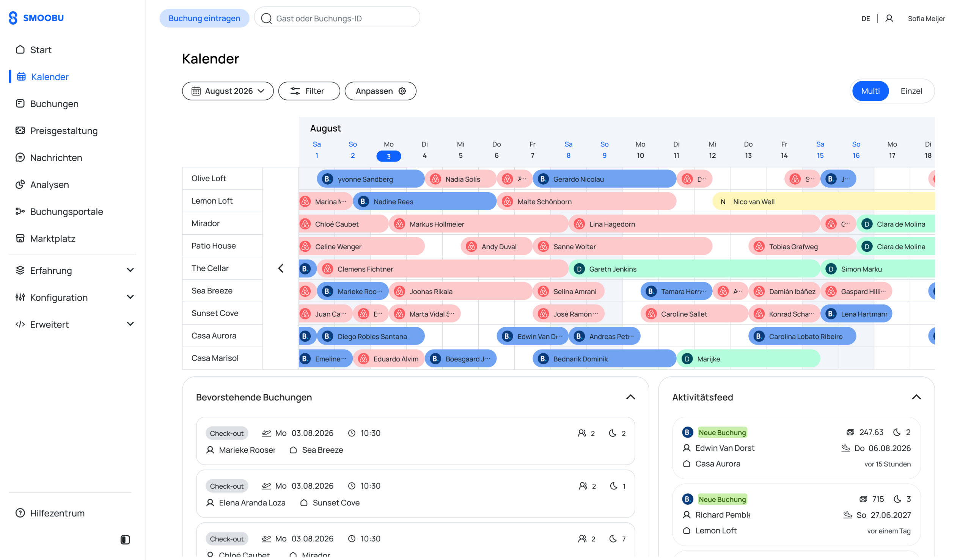The image size is (971, 560).
Task: Click the Neue Buchung tag for Edwin Van Dorst
Action: click(x=722, y=433)
